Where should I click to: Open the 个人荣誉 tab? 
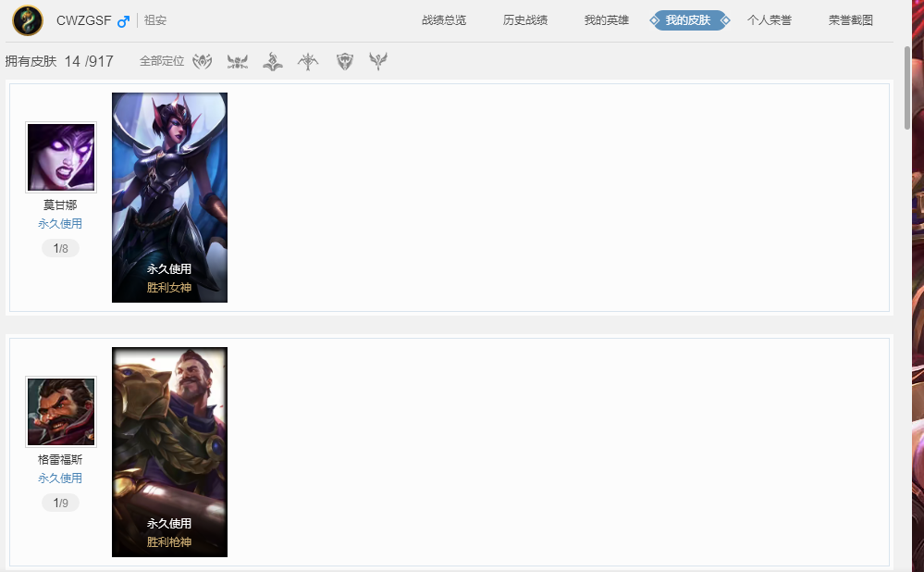coord(770,20)
